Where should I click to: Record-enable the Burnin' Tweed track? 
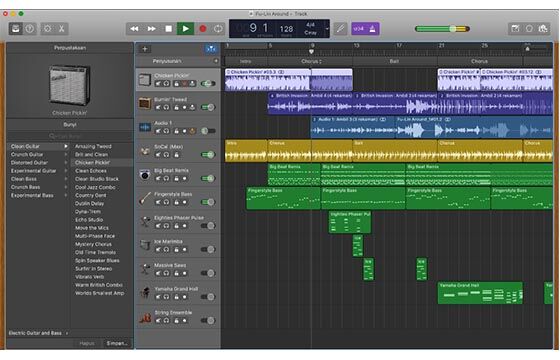184,107
